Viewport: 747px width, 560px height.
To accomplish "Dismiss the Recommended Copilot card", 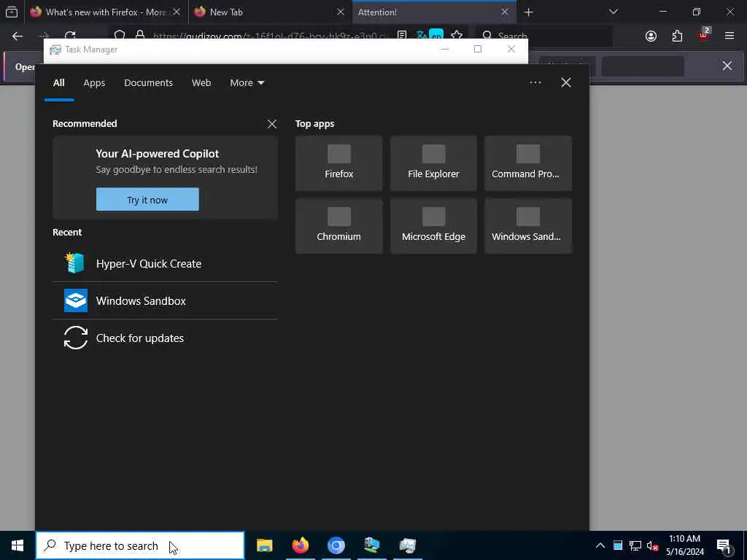I will pos(271,124).
